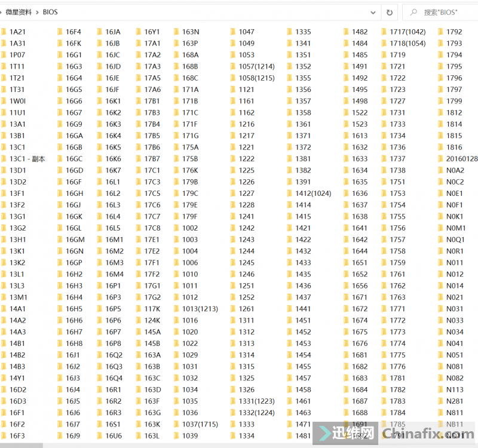Click the folder name 179F

tap(190, 217)
